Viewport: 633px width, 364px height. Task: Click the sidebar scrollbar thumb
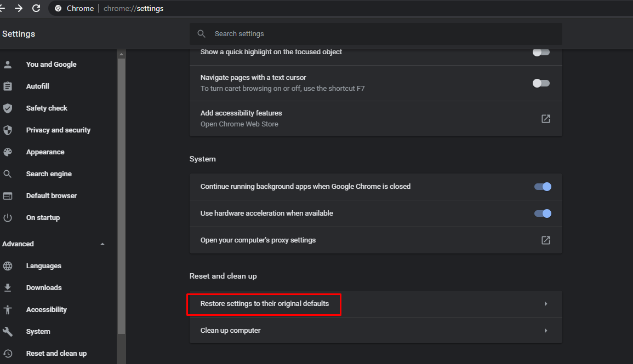pos(121,197)
